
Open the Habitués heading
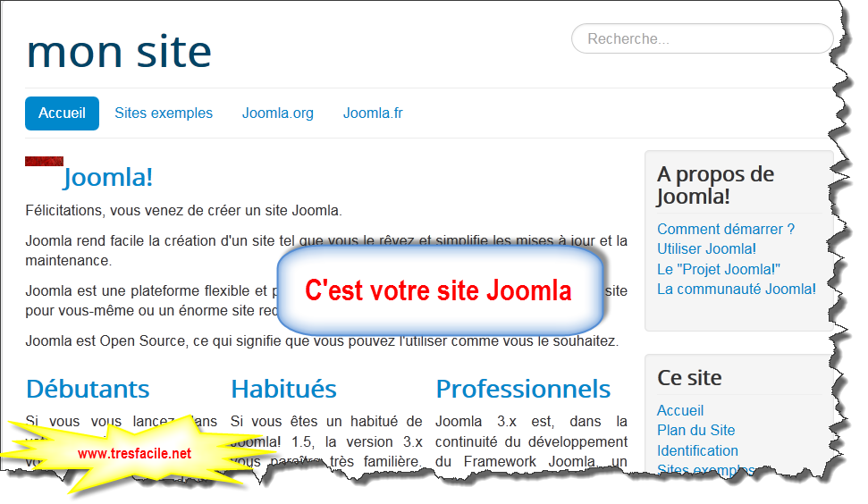coord(283,389)
